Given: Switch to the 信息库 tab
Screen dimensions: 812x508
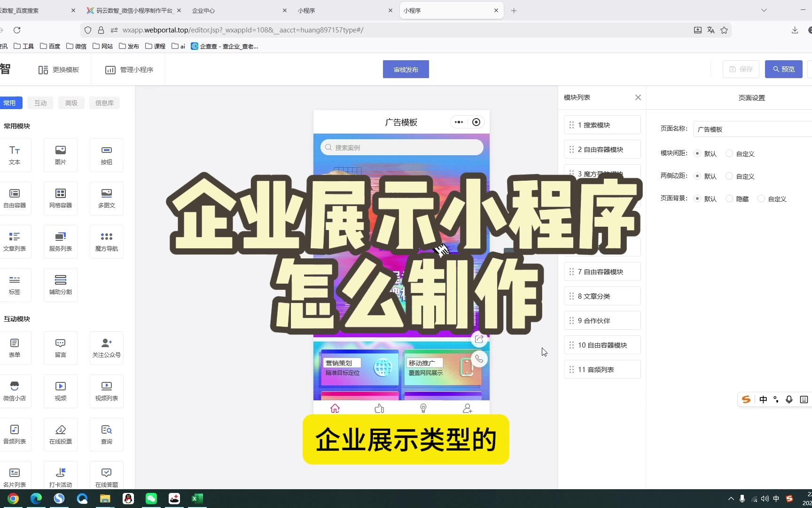Looking at the screenshot, I should (x=104, y=103).
